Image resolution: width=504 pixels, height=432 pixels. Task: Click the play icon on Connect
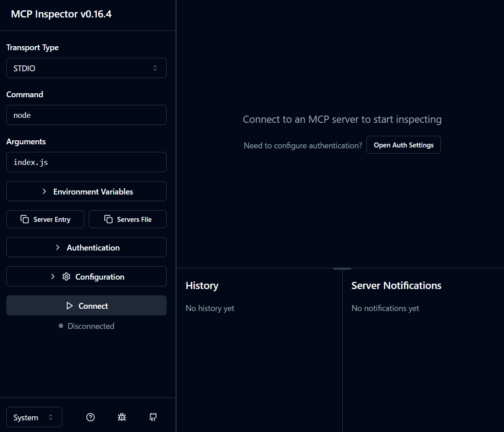point(69,306)
